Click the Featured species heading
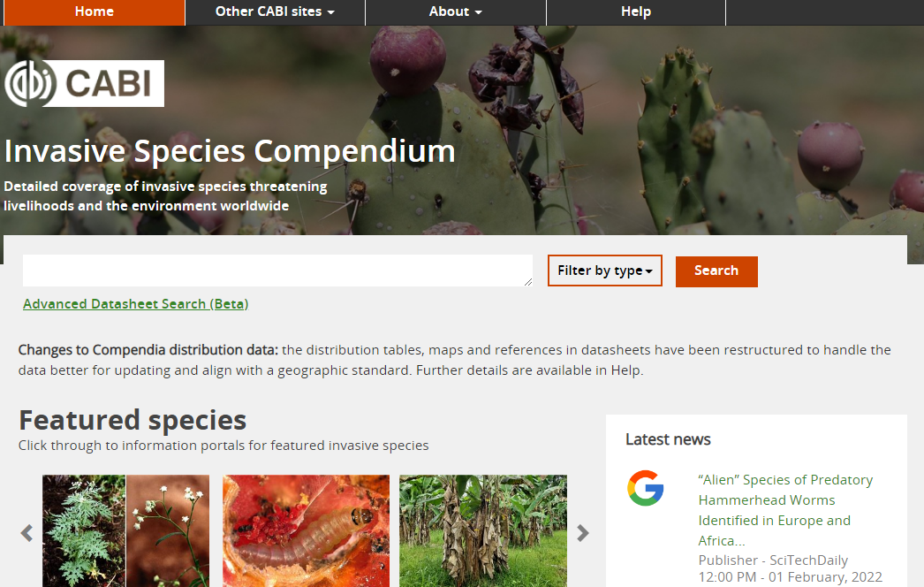 [x=133, y=421]
